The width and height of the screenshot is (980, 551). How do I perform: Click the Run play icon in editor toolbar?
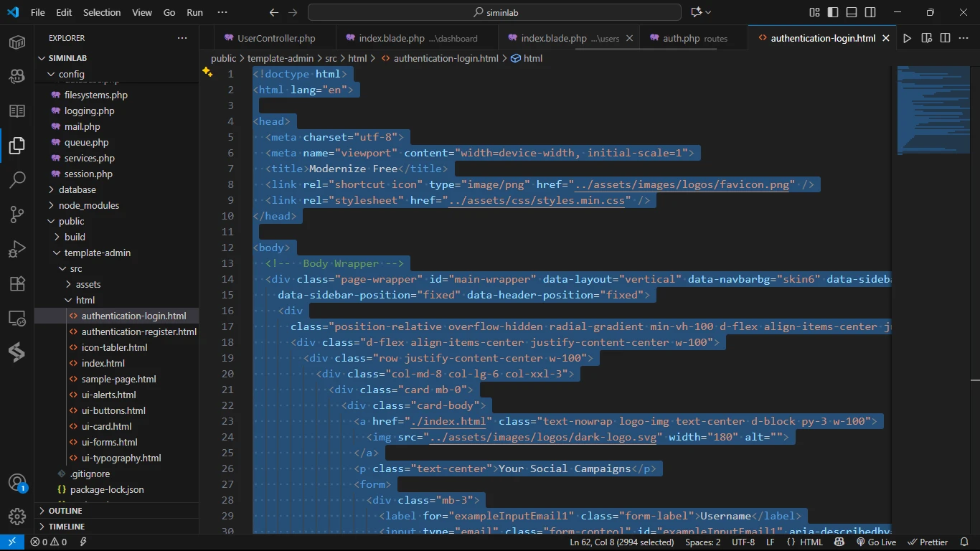pyautogui.click(x=908, y=38)
